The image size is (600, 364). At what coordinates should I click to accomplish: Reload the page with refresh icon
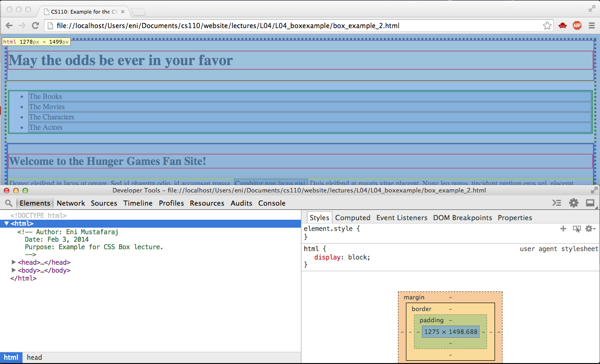click(35, 26)
